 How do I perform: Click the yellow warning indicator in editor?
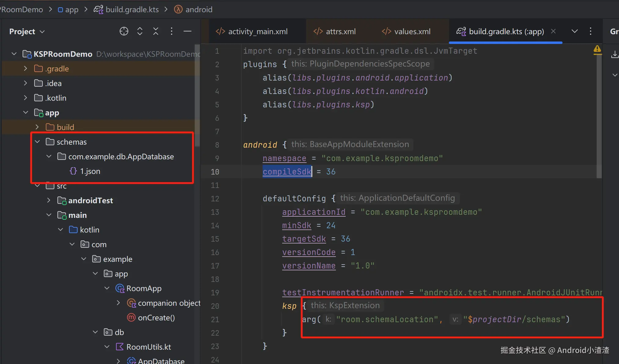click(597, 49)
